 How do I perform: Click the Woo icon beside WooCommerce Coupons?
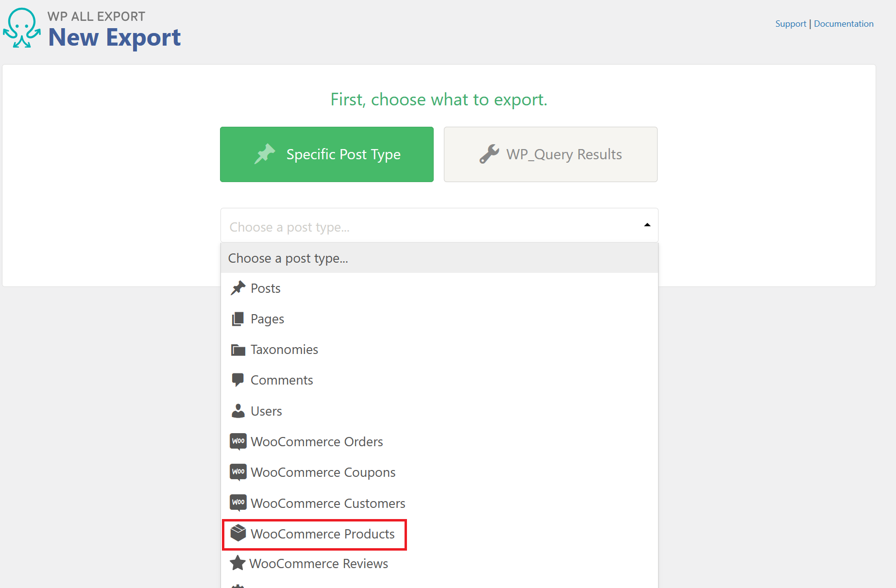coord(238,472)
